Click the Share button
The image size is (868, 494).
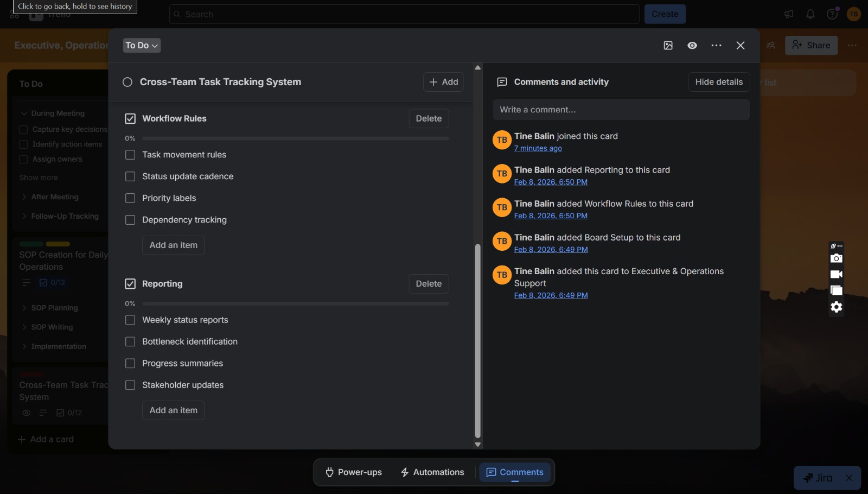tap(811, 46)
